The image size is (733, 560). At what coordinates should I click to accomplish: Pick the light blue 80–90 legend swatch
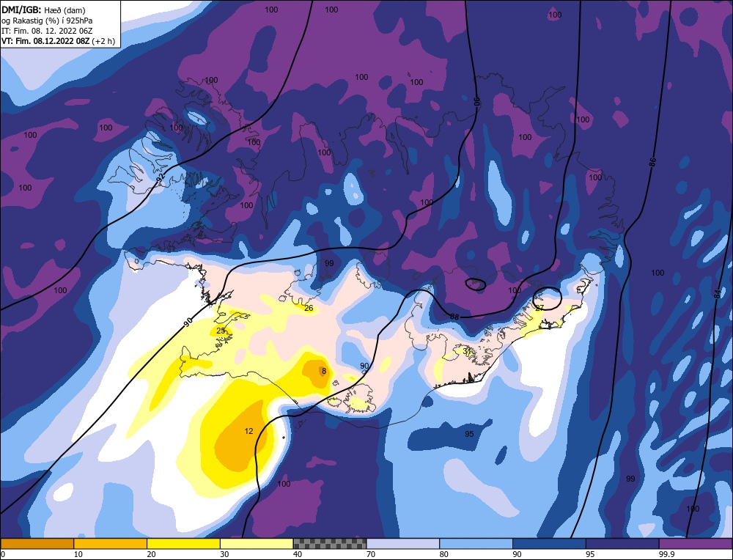coord(476,543)
